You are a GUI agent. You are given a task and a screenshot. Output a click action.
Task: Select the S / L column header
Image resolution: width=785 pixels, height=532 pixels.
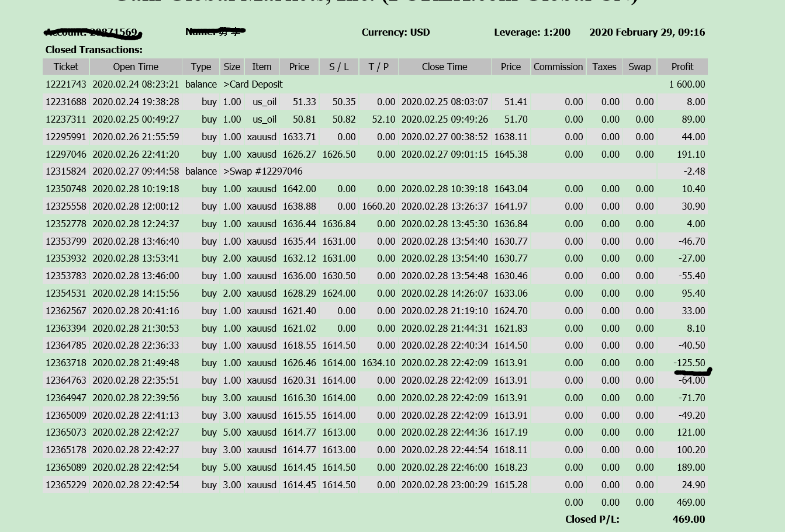coord(339,67)
